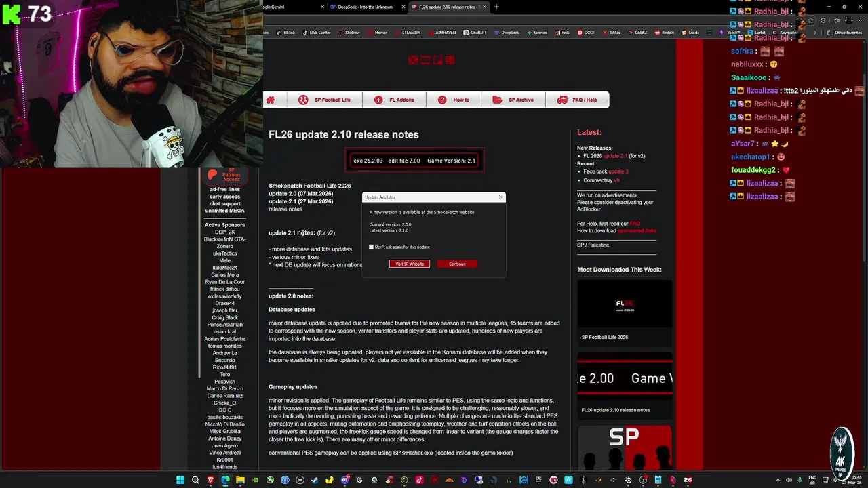Open the Reddit bookmark
This screenshot has height=488, width=868.
coord(665,33)
